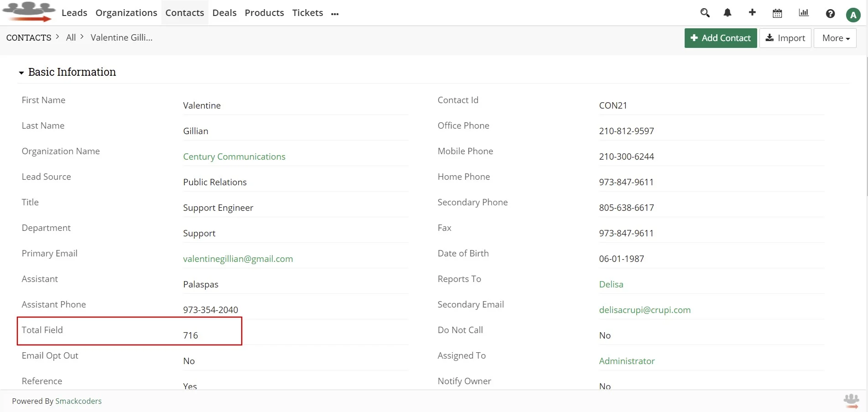View reports via the bar chart icon
Image resolution: width=868 pixels, height=412 pixels.
tap(803, 13)
